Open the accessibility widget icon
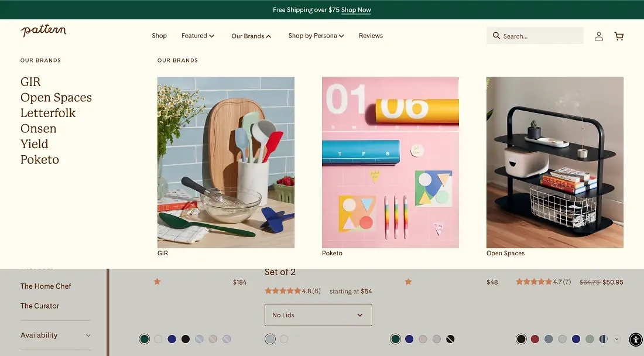644x356 pixels. (x=636, y=340)
